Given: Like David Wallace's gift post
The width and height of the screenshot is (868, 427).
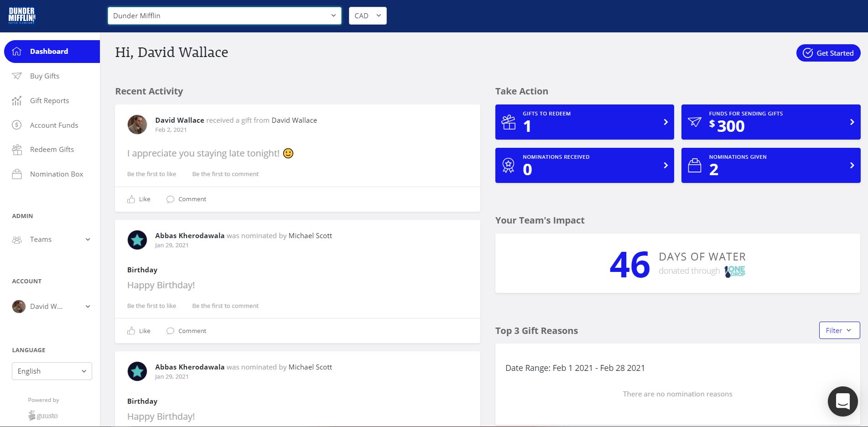Looking at the screenshot, I should coord(139,199).
